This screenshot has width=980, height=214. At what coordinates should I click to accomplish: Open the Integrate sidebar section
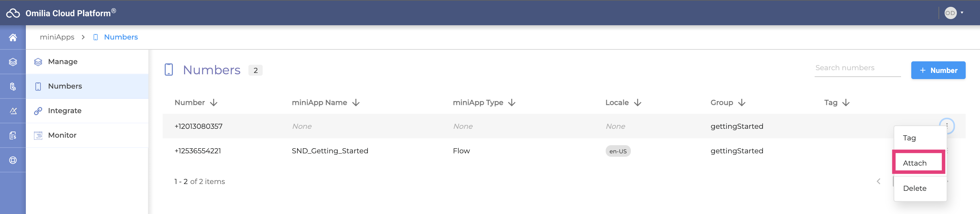click(87, 111)
